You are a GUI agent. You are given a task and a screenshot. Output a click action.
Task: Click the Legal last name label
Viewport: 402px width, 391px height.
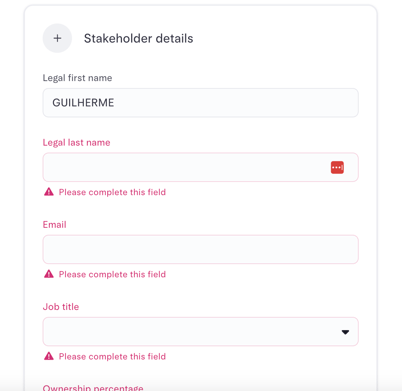click(x=76, y=143)
